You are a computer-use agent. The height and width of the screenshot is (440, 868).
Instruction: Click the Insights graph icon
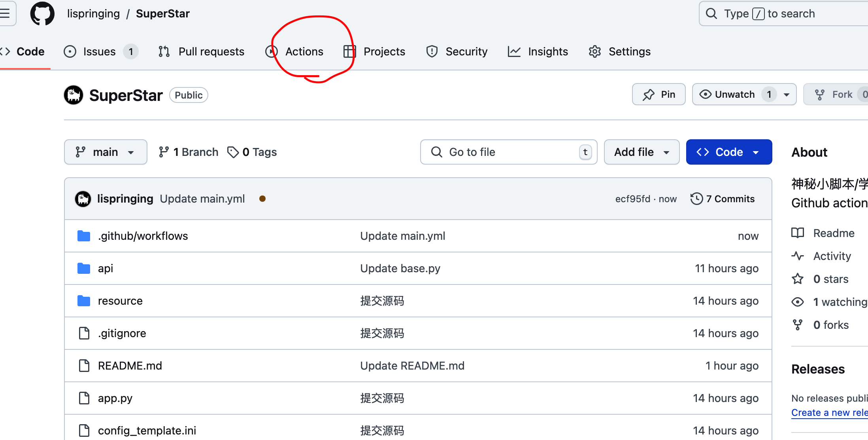514,51
